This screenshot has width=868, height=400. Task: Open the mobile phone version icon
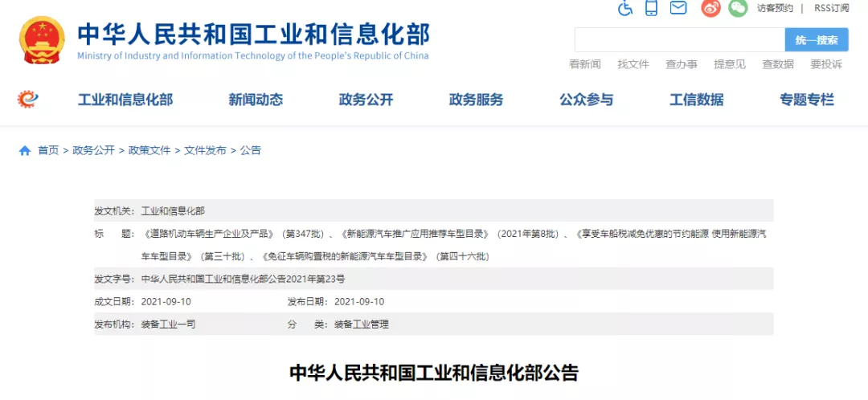pos(652,8)
